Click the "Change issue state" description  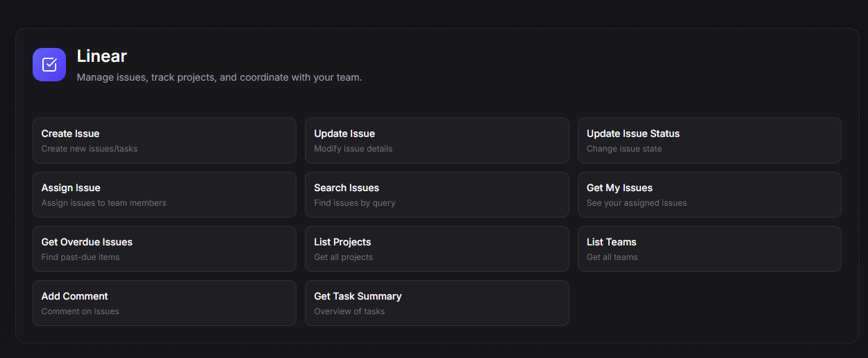pos(624,149)
